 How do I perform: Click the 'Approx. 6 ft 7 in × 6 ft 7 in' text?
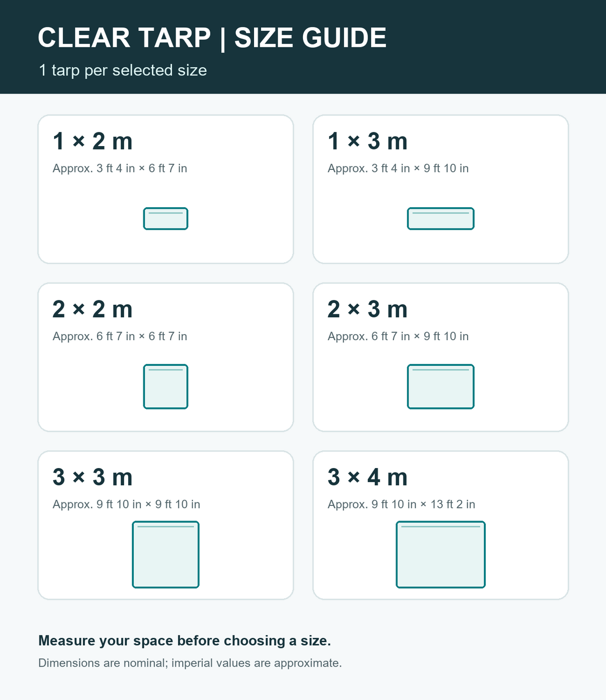[120, 336]
